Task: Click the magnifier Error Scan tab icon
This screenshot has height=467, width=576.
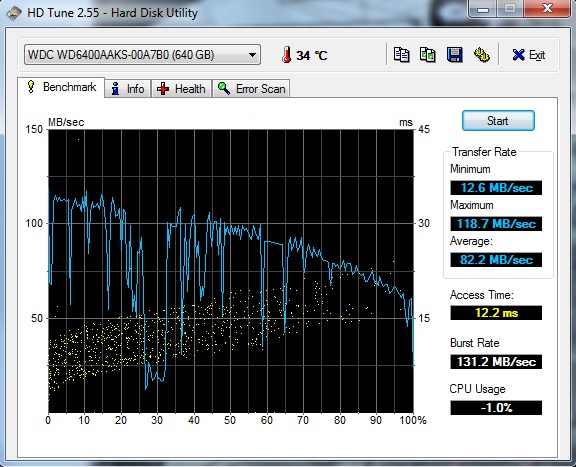Action: pyautogui.click(x=224, y=89)
